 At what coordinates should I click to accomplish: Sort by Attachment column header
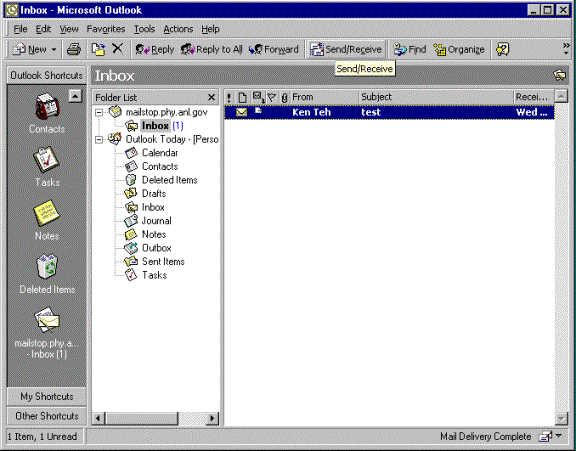284,97
